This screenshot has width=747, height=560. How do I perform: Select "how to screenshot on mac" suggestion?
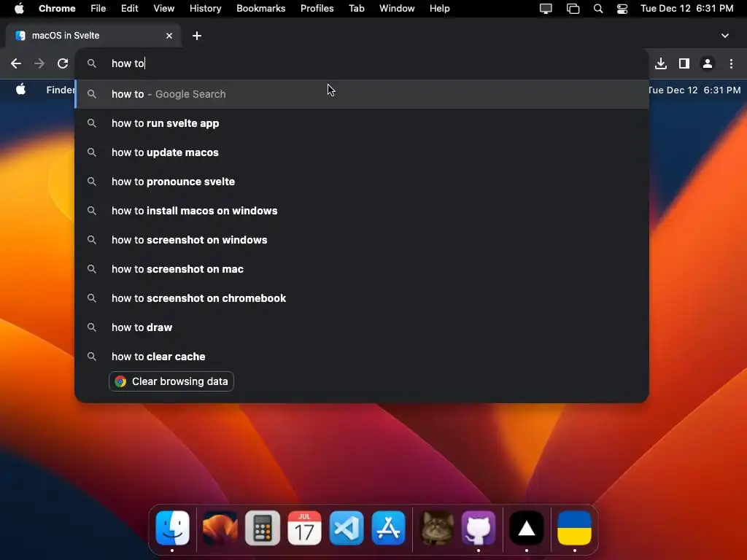362,269
